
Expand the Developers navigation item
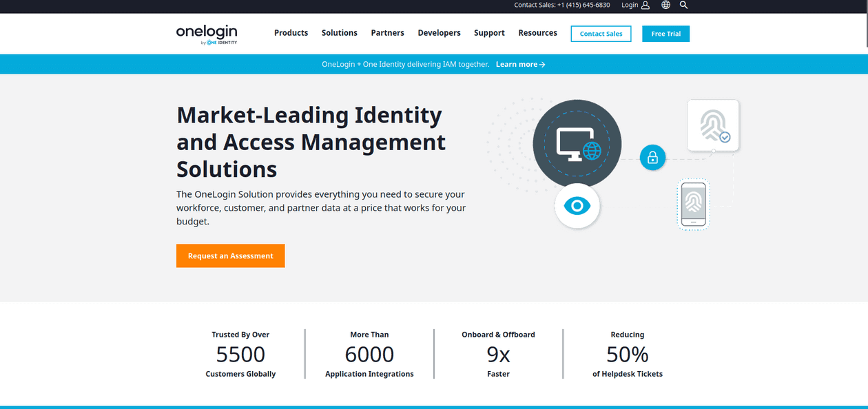pos(439,32)
